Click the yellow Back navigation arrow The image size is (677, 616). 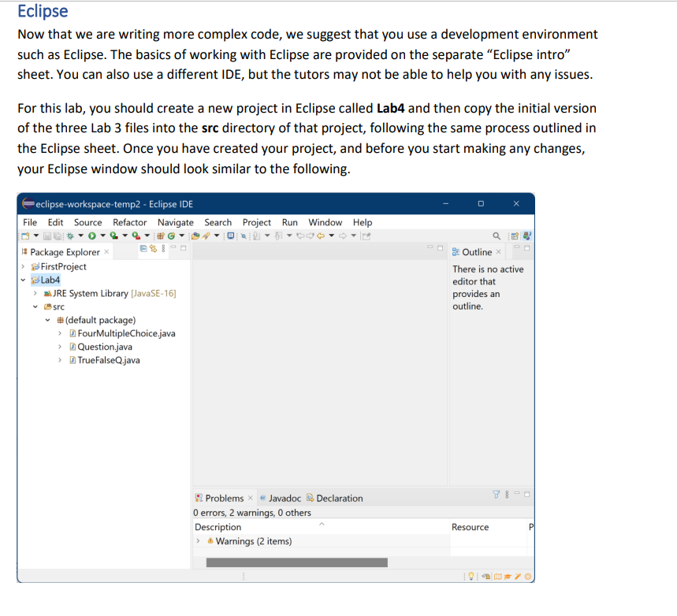(321, 236)
